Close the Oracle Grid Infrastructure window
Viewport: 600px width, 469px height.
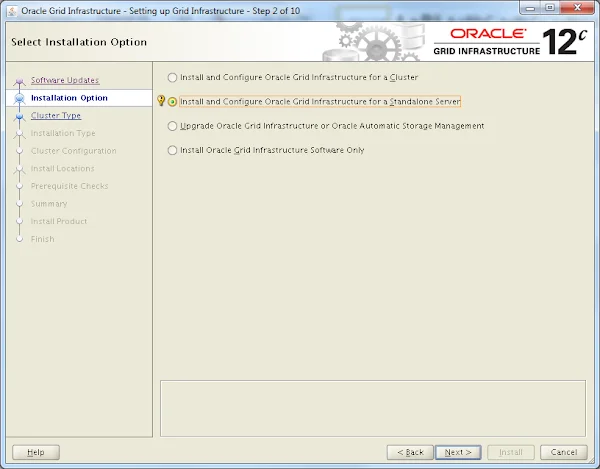tap(577, 8)
